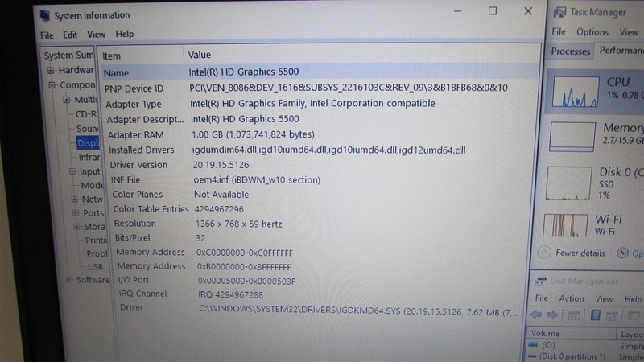644x362 pixels.
Task: Open Task Manager's View menu
Action: click(x=629, y=32)
